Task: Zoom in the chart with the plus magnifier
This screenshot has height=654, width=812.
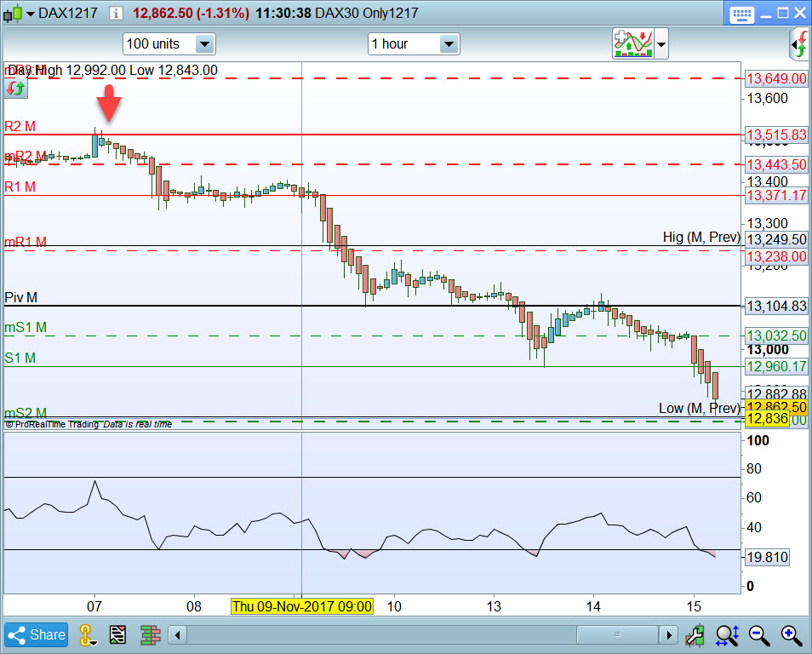Action: pyautogui.click(x=792, y=634)
